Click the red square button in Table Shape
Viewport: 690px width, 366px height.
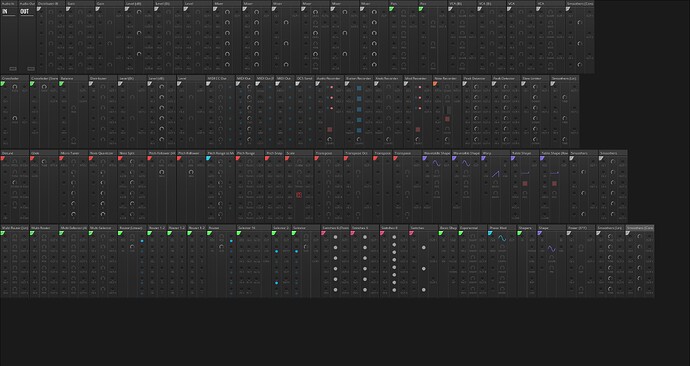coord(525,183)
